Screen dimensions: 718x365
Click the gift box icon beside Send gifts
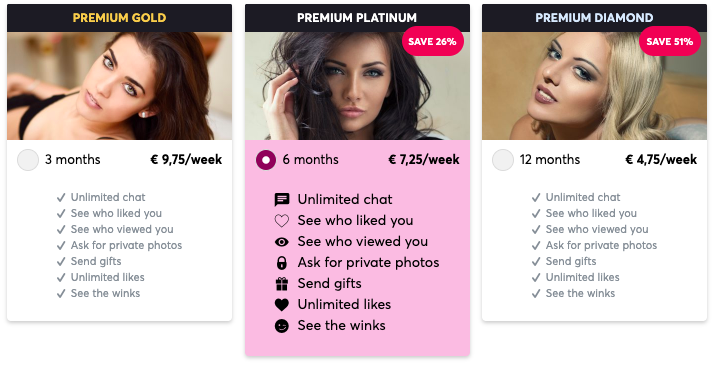[282, 284]
